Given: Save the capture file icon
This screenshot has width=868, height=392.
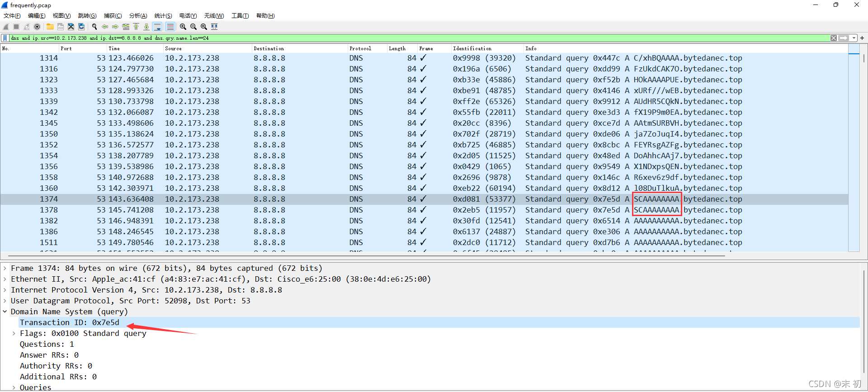Looking at the screenshot, I should tap(60, 27).
